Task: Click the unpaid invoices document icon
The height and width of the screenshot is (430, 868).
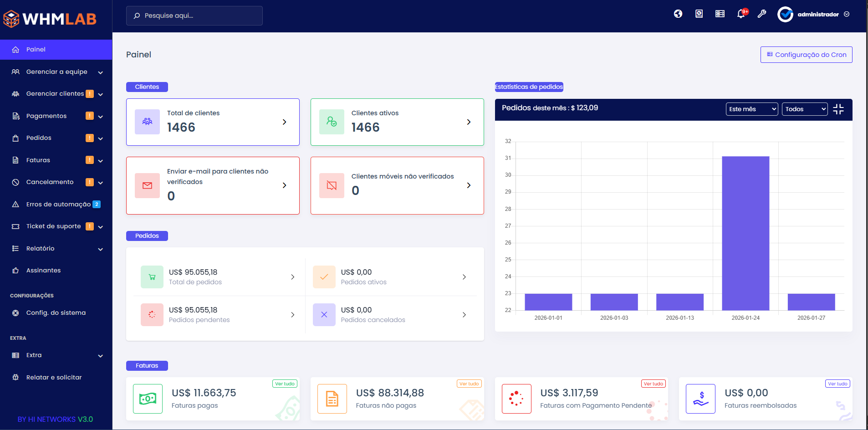Action: [x=332, y=399]
